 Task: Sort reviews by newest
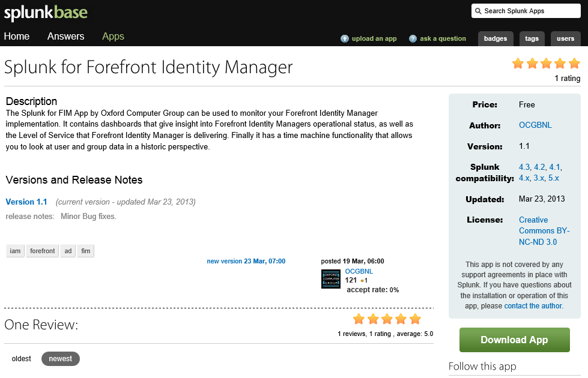(61, 359)
